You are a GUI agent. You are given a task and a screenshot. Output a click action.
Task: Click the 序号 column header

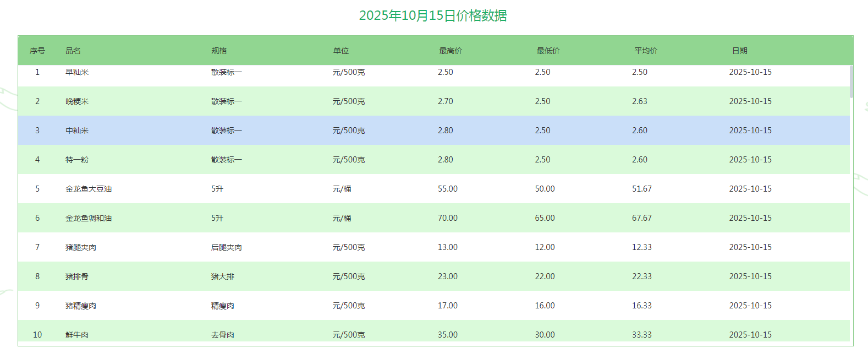[37, 51]
